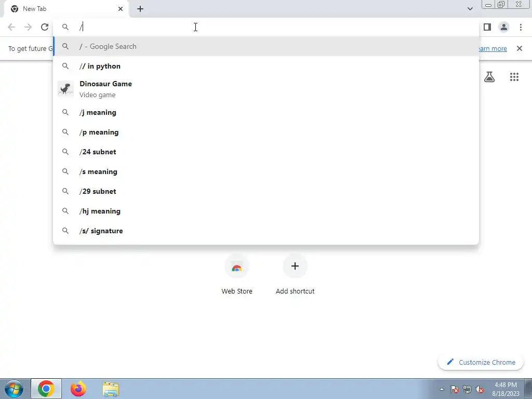532x399 pixels.
Task: Click the Customize Chrome button
Action: (x=481, y=362)
